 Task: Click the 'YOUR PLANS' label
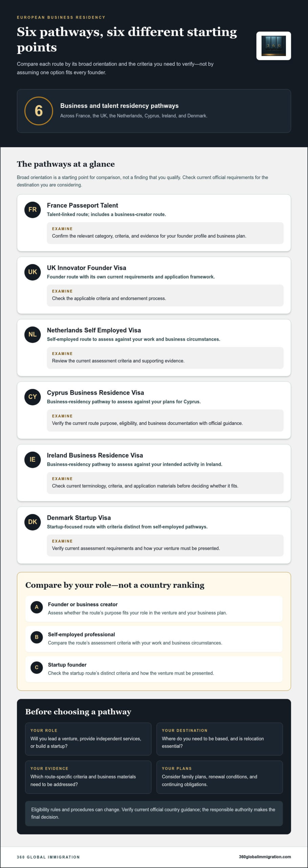pos(177,768)
